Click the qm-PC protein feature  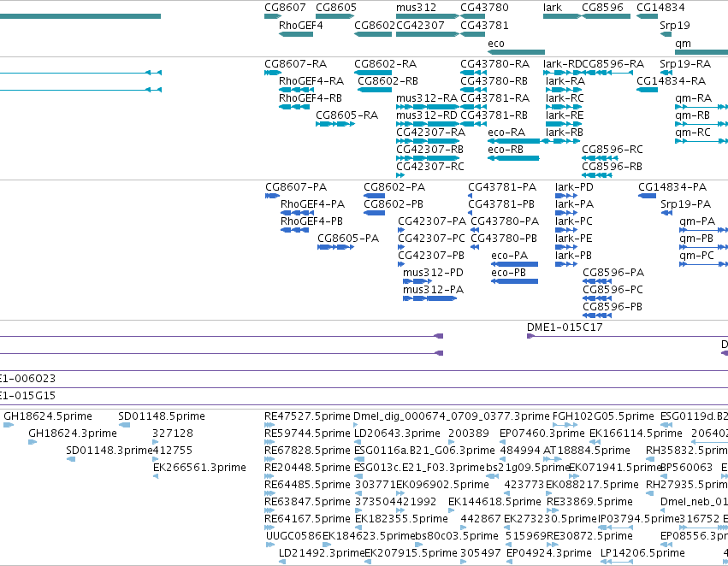click(x=703, y=264)
